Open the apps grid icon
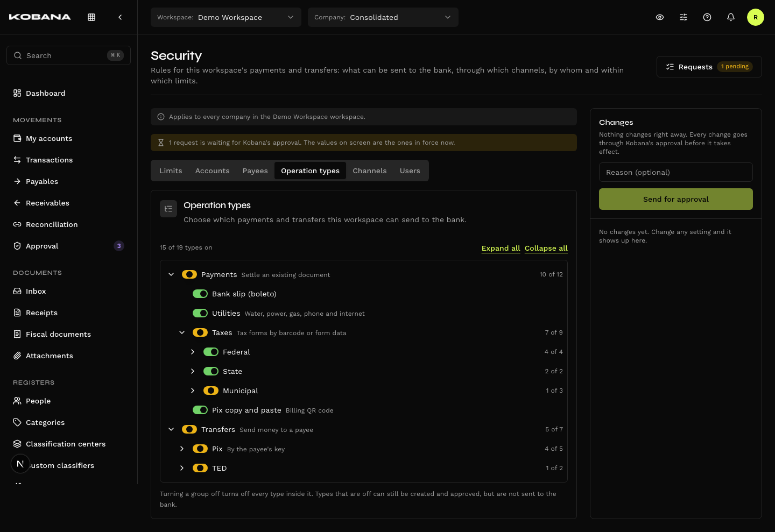The image size is (775, 532). pos(91,17)
